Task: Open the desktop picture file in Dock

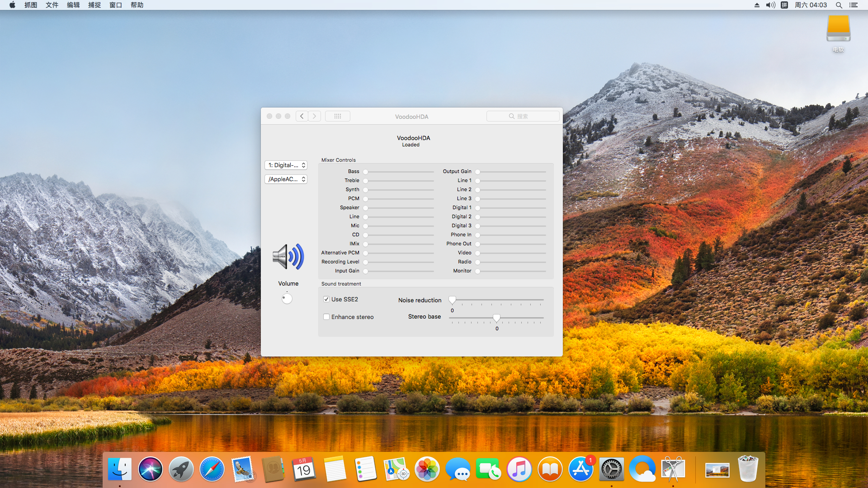Action: point(717,470)
